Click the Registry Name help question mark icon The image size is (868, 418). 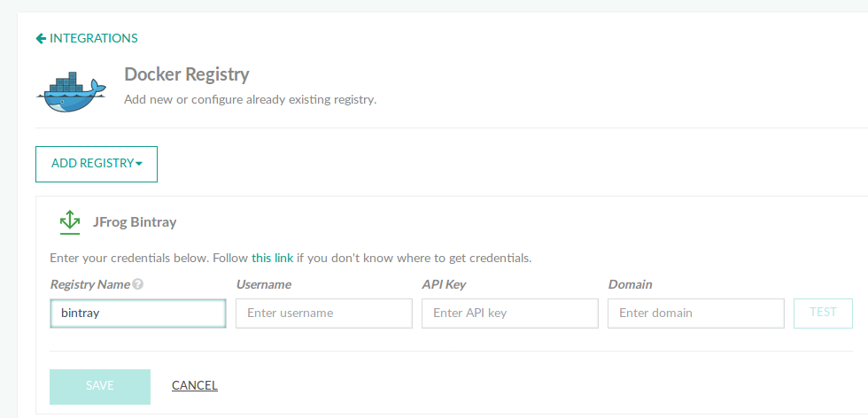(138, 284)
